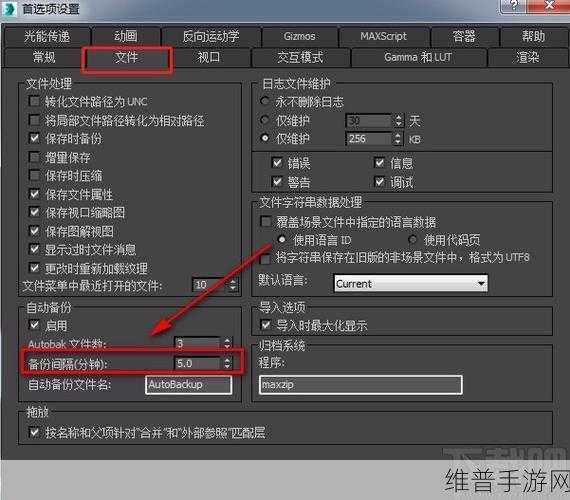Select 使用语言 ID radio button

[x=281, y=239]
